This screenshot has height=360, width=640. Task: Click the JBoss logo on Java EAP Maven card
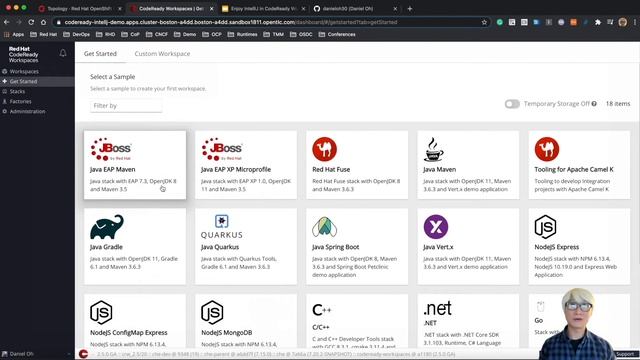click(111, 149)
